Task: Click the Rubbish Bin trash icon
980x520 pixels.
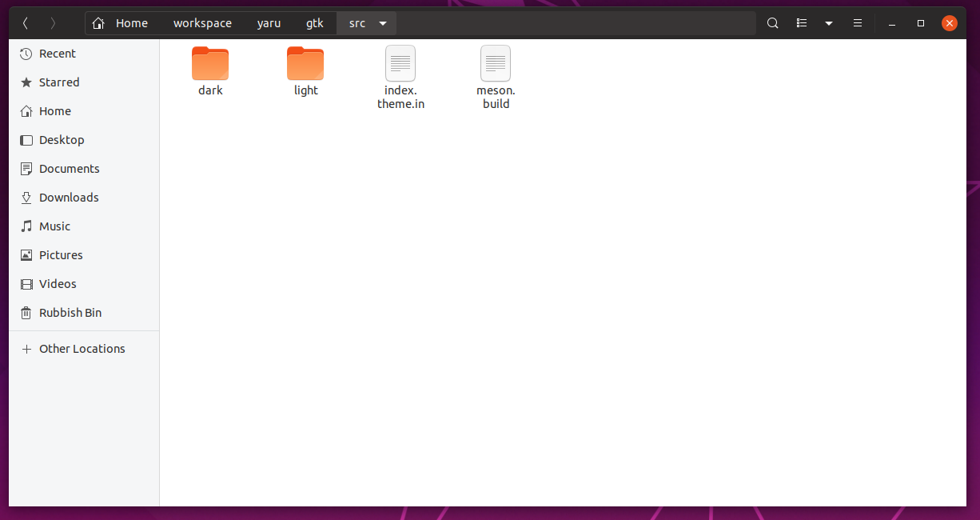Action: point(26,313)
